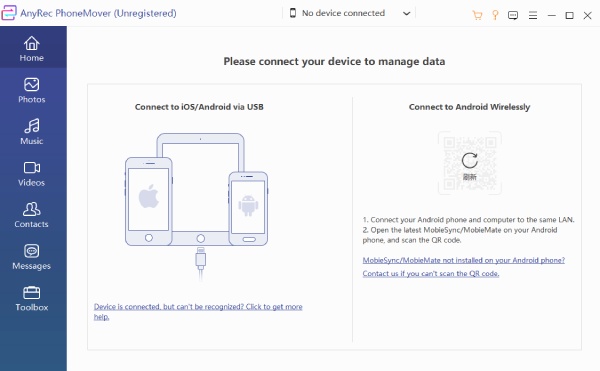Open the Home section in sidebar
The width and height of the screenshot is (600, 371).
[32, 48]
